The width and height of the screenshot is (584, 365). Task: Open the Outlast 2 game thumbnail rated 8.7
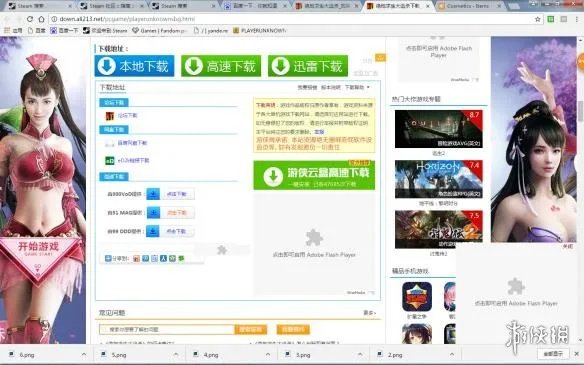[x=438, y=129]
